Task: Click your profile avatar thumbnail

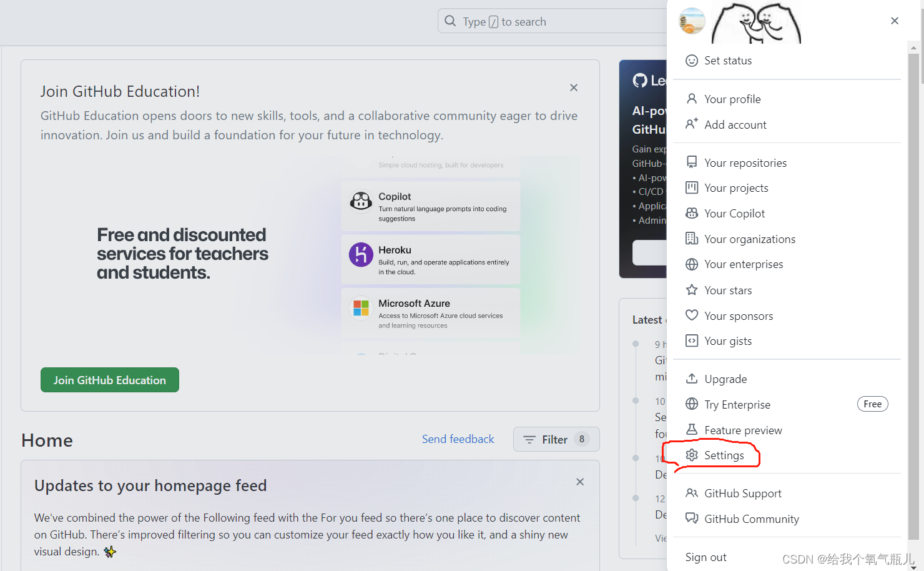Action: tap(692, 21)
